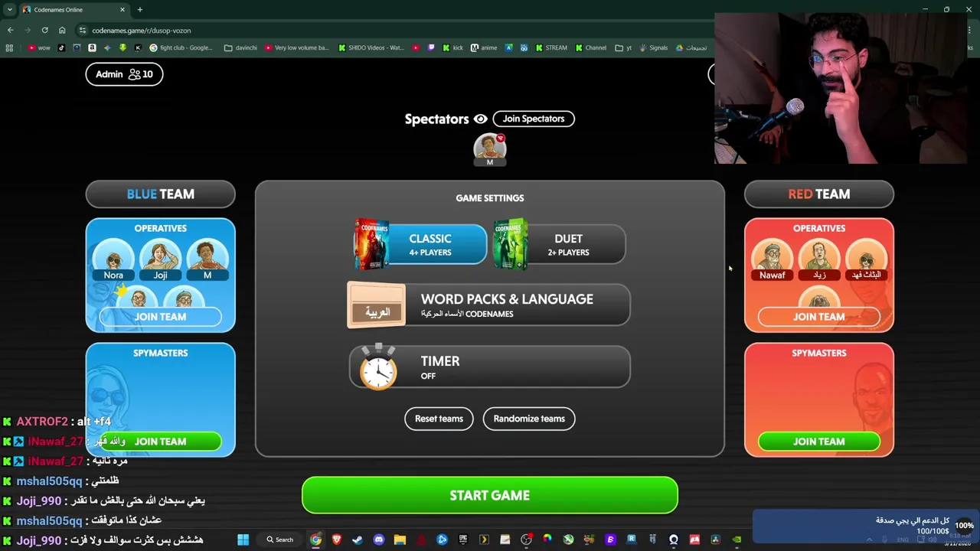Open the Channel bookmark
This screenshot has width=980, height=551.
click(590, 47)
